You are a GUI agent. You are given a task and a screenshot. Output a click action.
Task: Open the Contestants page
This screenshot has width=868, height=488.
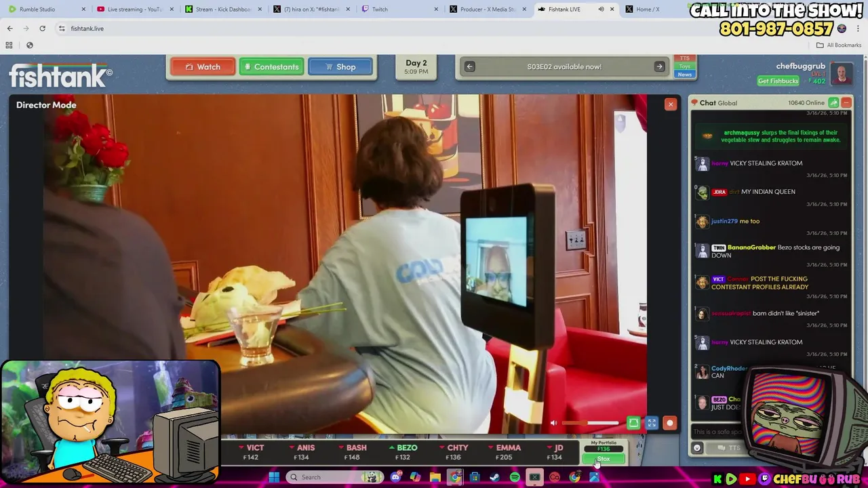[x=271, y=67]
